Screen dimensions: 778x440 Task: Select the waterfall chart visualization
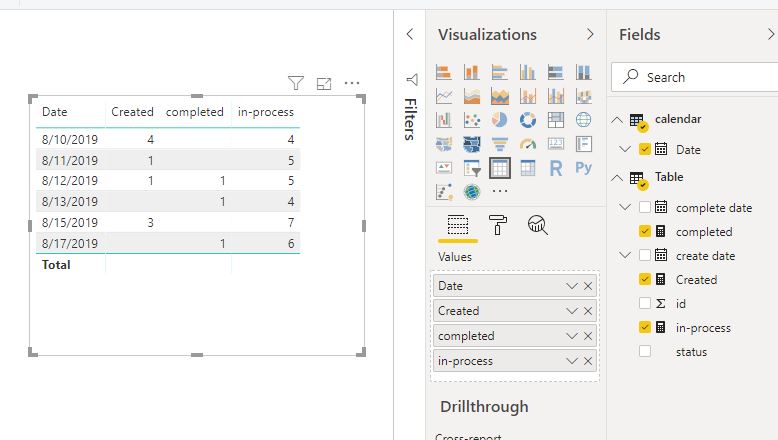point(444,120)
